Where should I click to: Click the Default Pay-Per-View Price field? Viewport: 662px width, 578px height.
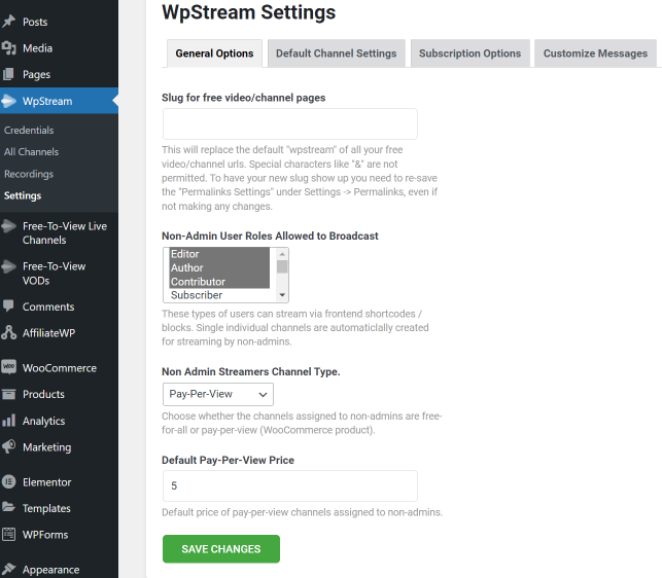(x=290, y=486)
